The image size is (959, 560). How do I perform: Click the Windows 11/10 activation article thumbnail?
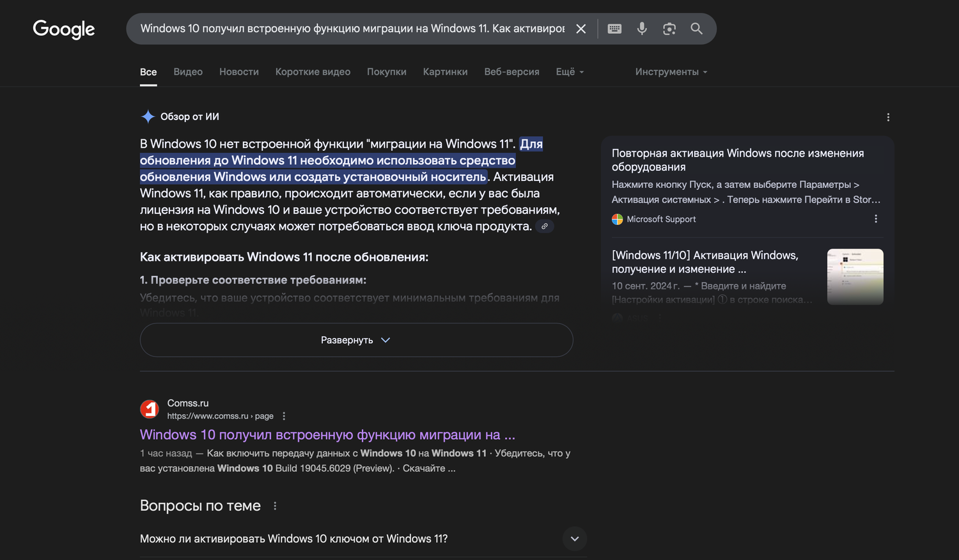(x=855, y=276)
